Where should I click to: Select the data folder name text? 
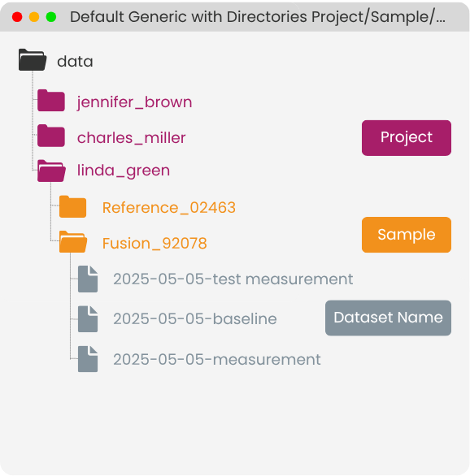pos(75,61)
